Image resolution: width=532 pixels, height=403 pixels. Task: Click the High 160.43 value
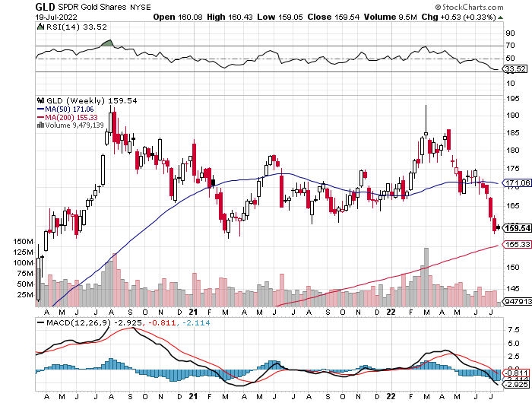click(x=230, y=17)
